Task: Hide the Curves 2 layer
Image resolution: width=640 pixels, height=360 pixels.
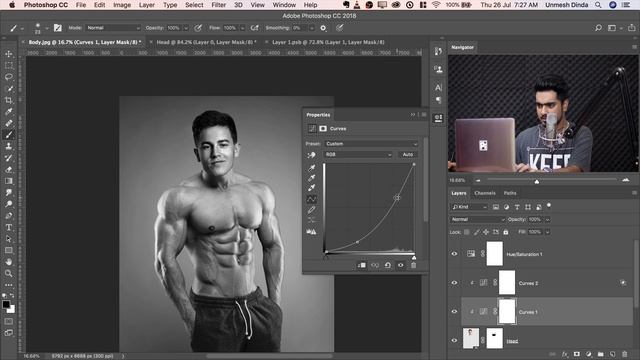Action: [x=454, y=283]
